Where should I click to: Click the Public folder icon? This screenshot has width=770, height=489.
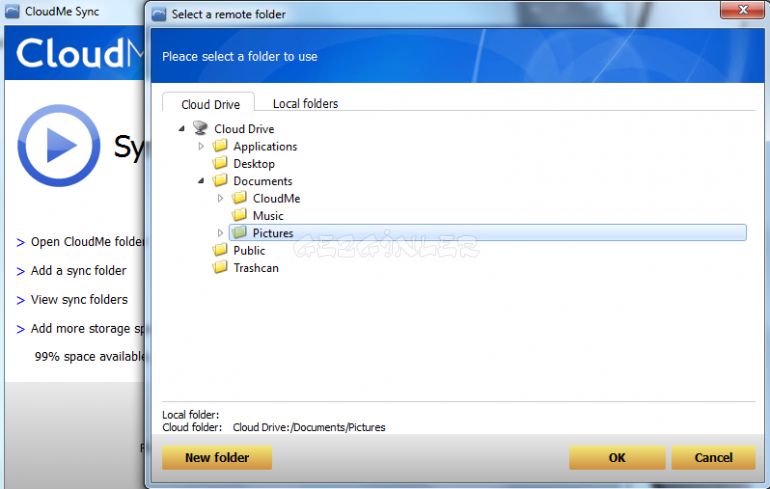[x=220, y=249]
